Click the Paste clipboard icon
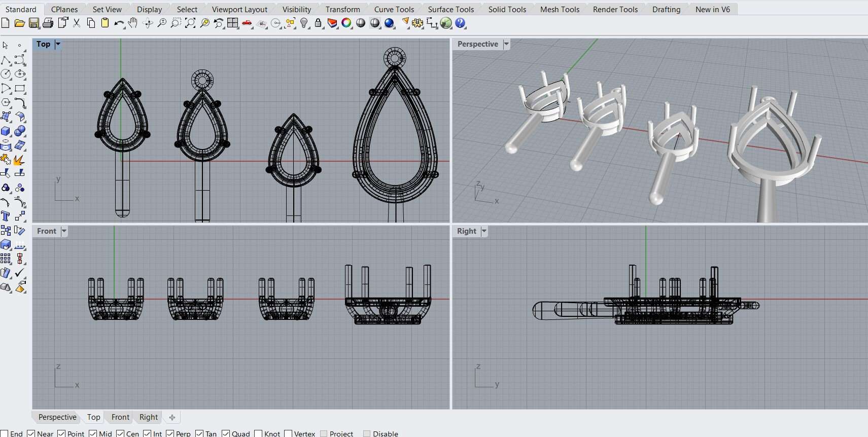This screenshot has width=868, height=437. [105, 23]
